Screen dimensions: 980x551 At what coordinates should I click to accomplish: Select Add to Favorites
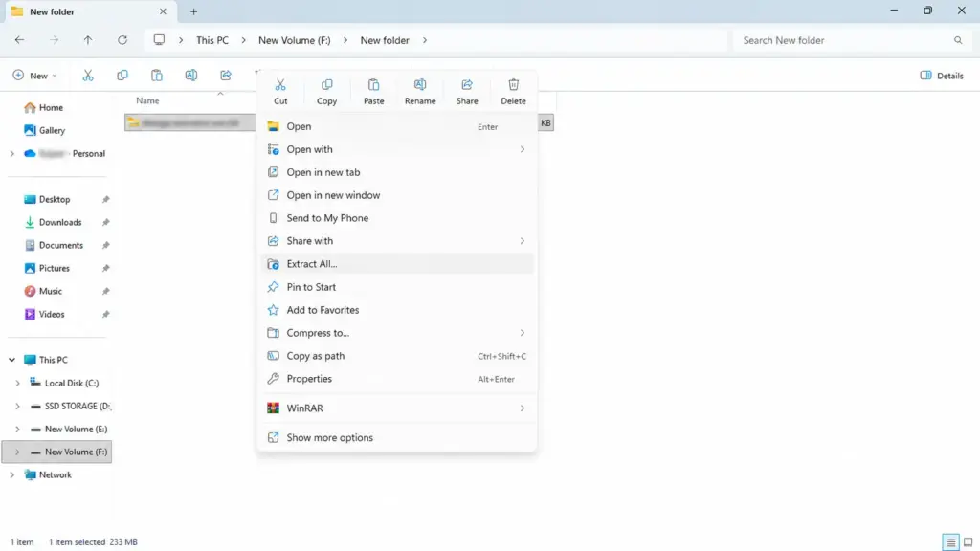396,310
